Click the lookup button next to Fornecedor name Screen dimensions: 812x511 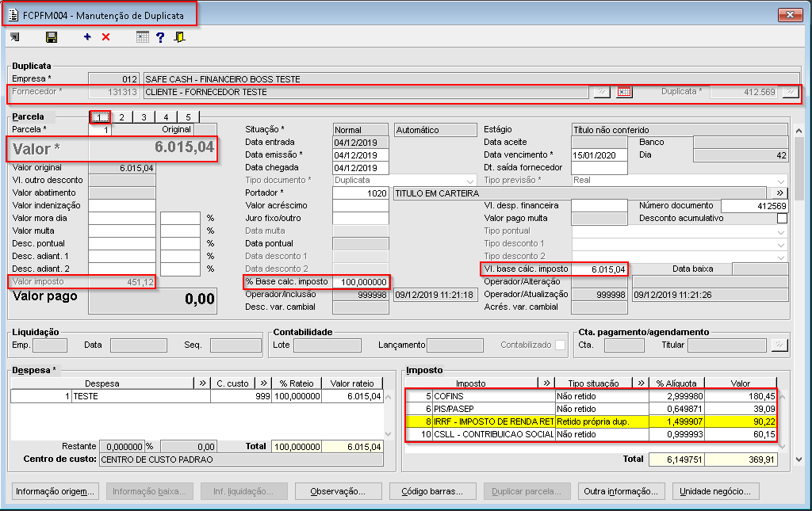click(x=601, y=92)
